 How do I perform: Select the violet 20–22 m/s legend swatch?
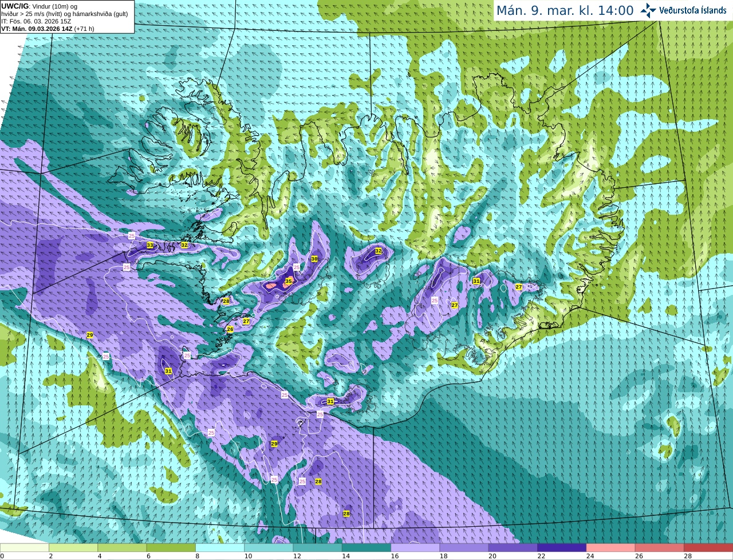[x=513, y=547]
